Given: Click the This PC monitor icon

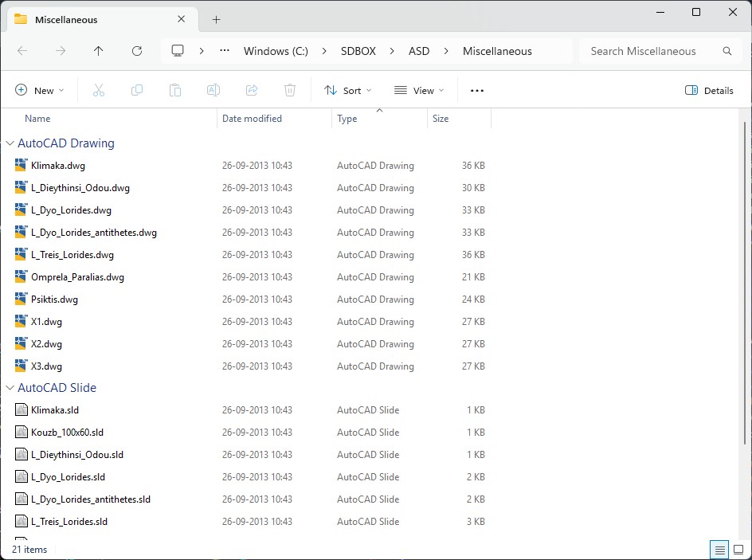Looking at the screenshot, I should [x=178, y=51].
